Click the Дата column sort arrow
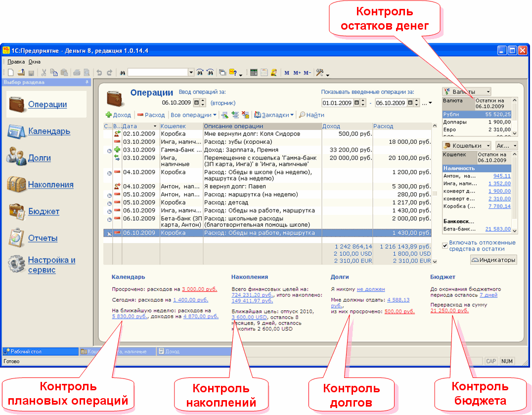 click(155, 126)
